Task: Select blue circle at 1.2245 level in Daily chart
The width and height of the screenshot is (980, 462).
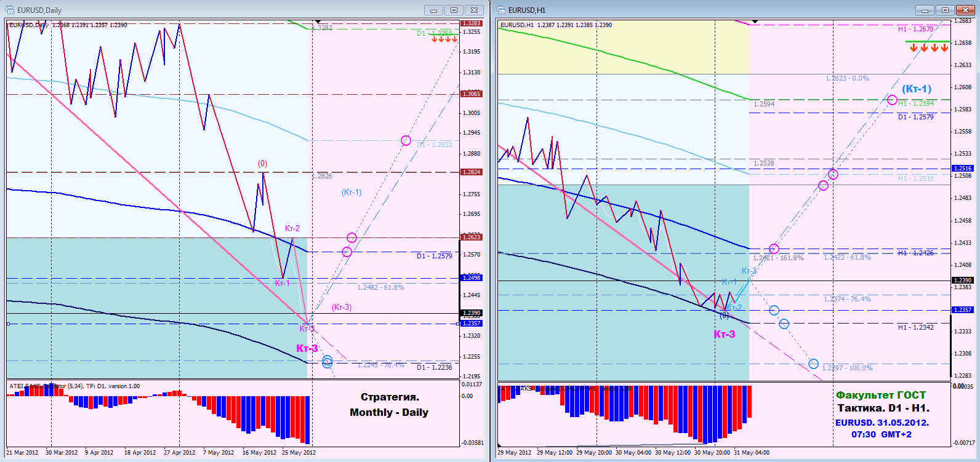Action: click(327, 362)
